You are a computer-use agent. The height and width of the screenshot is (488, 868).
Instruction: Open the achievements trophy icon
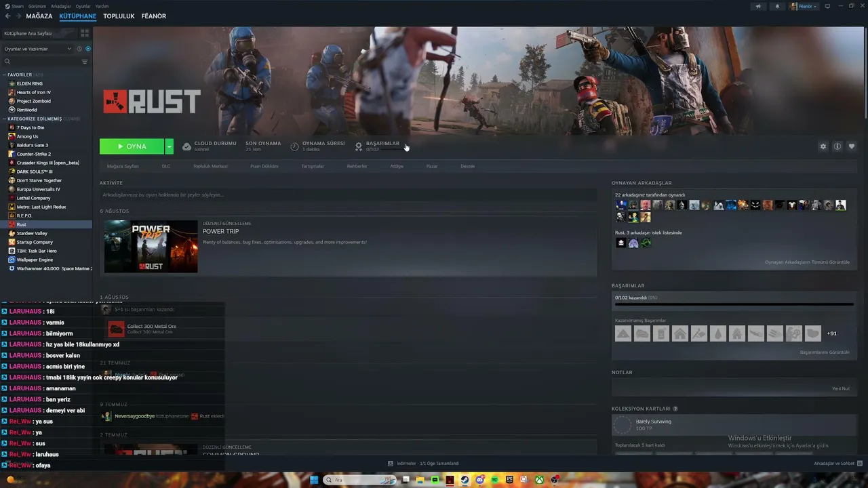click(359, 146)
